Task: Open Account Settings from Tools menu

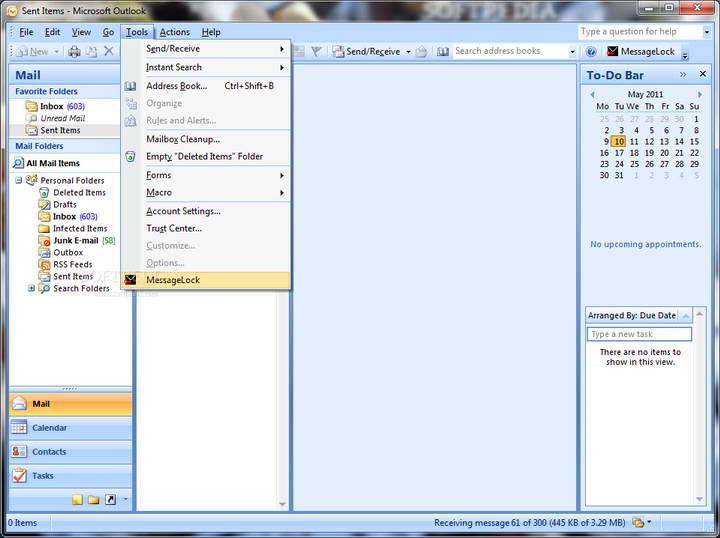Action: pyautogui.click(x=206, y=211)
